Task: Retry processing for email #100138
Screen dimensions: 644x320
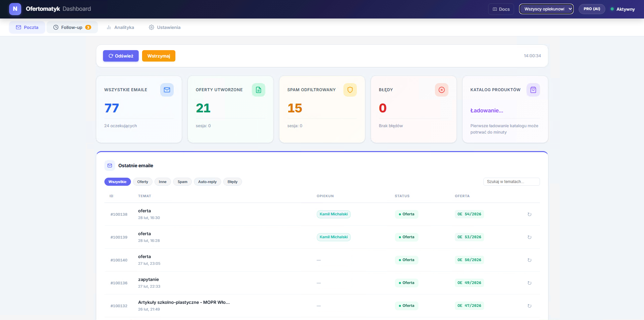Action: coord(530,214)
